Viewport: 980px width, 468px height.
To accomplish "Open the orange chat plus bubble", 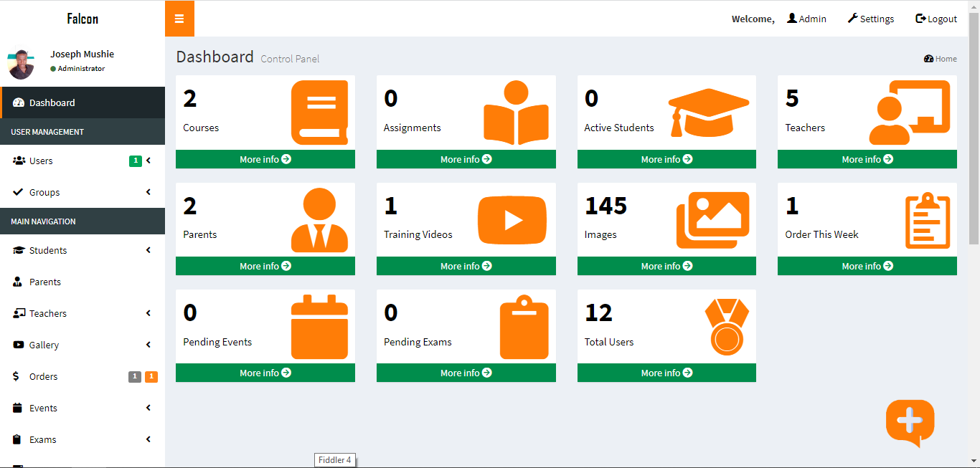I will (910, 421).
